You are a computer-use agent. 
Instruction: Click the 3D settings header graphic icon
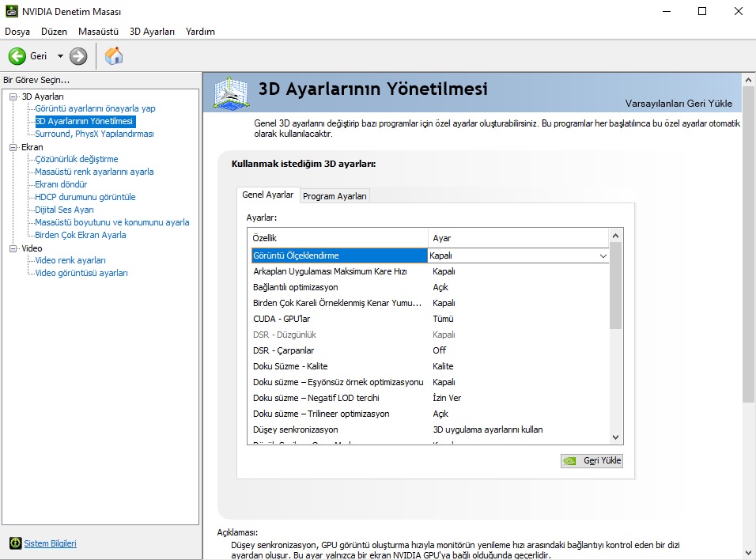231,93
